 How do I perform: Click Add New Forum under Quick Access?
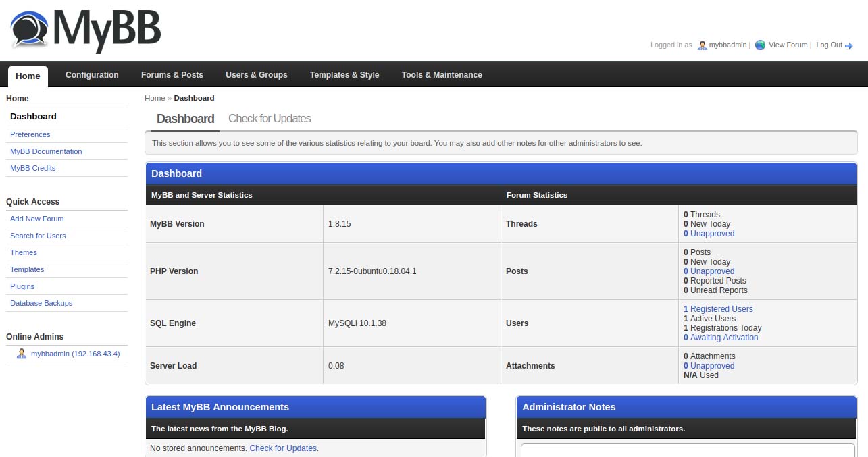36,219
